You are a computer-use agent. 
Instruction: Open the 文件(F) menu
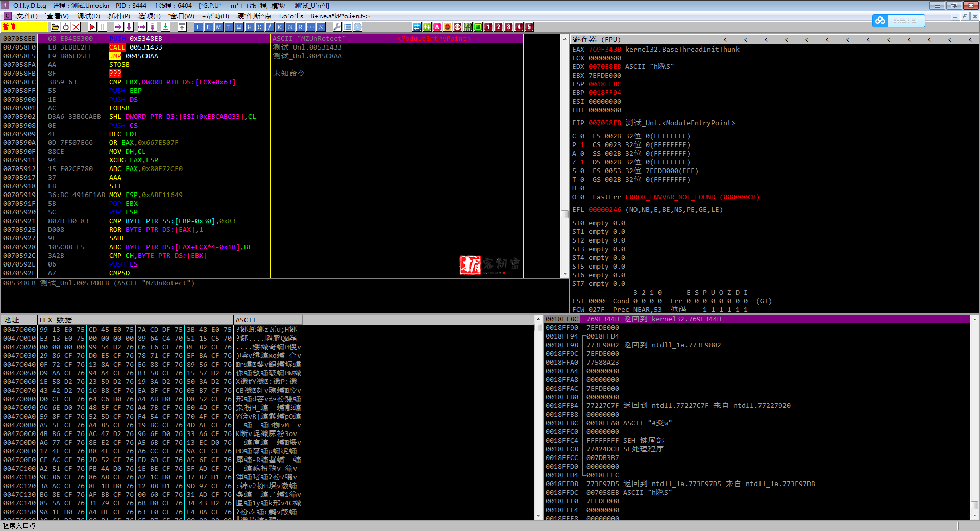tap(26, 16)
